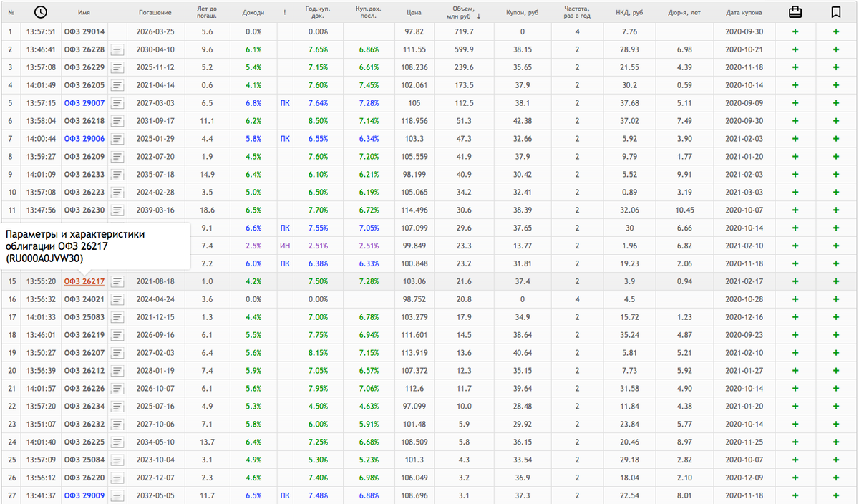Sort by Купон, руб column header

[x=522, y=13]
